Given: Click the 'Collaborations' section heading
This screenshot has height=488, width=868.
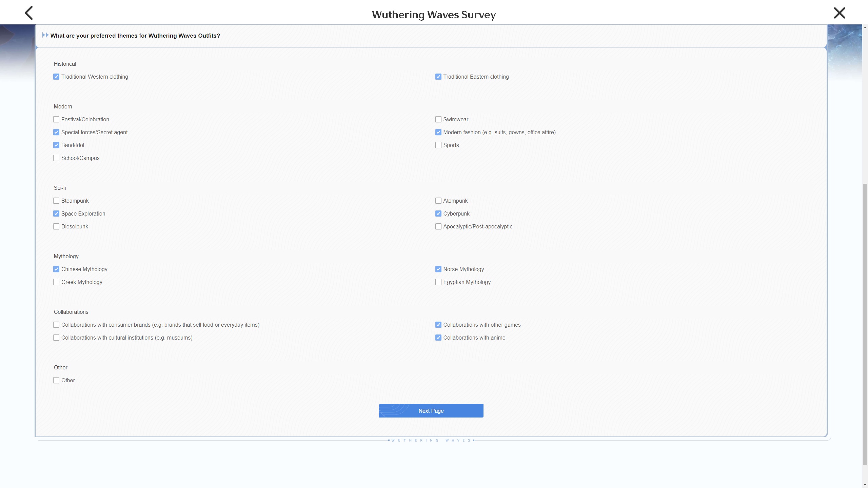Looking at the screenshot, I should pos(71,312).
